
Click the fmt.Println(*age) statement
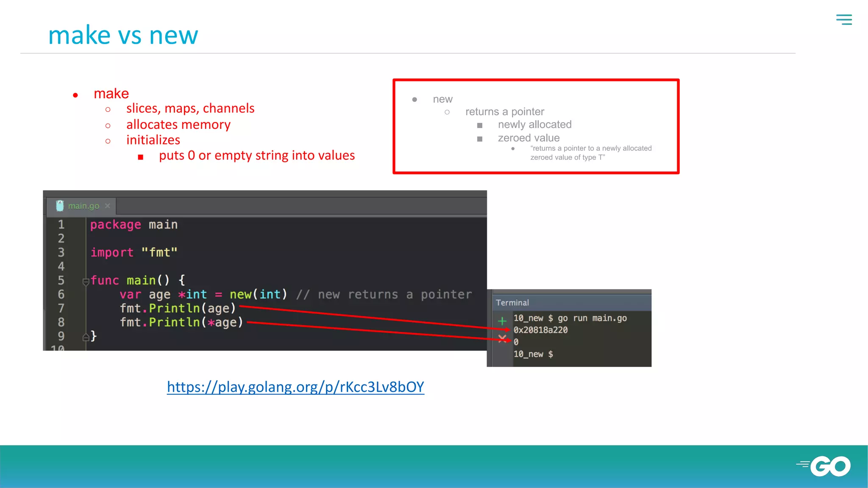(181, 322)
